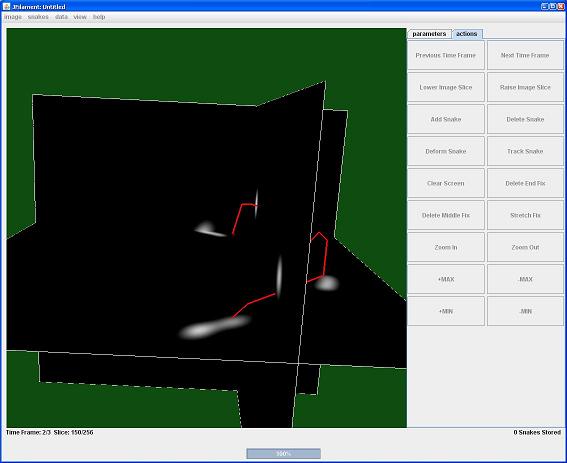
Task: Open the image menu
Action: (13, 17)
